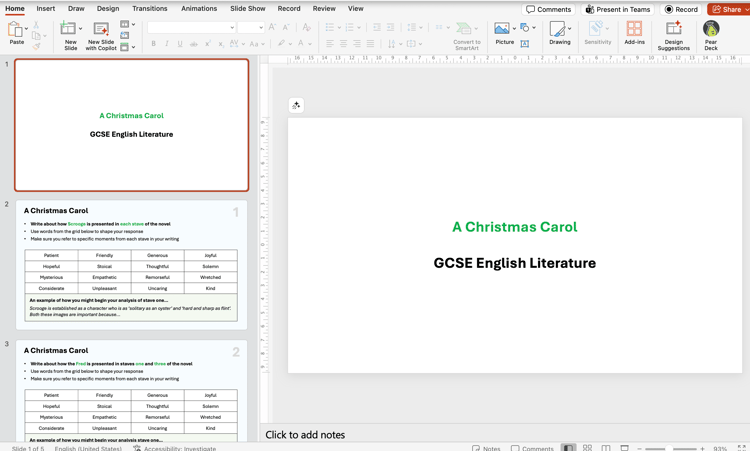Toggle the Notes pane in status bar
This screenshot has width=750, height=451.
coord(486,447)
